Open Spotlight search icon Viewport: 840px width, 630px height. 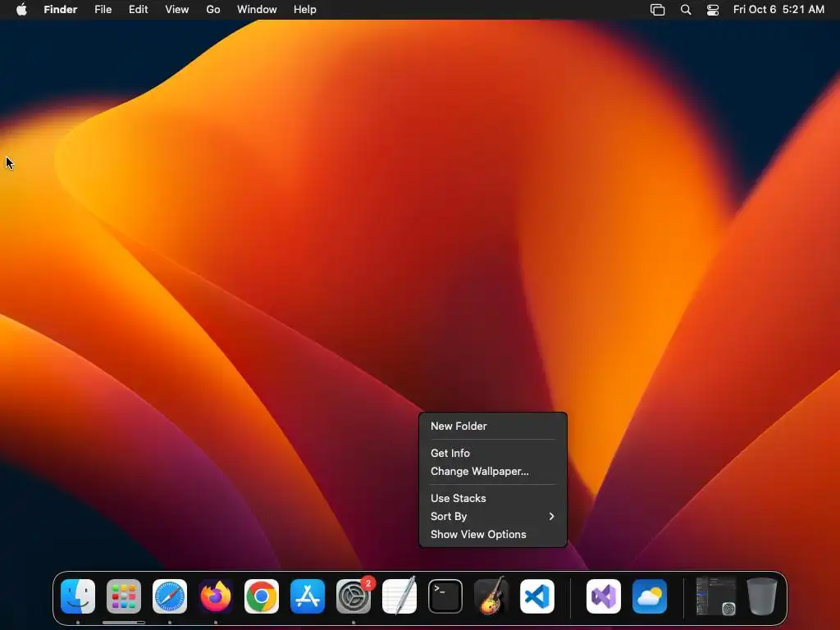click(x=686, y=10)
